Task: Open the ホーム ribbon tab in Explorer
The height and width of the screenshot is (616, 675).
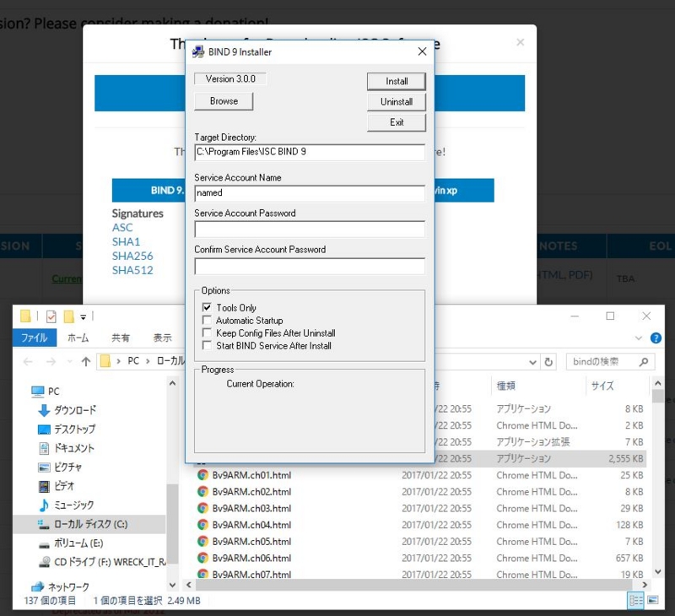Action: [x=78, y=338]
